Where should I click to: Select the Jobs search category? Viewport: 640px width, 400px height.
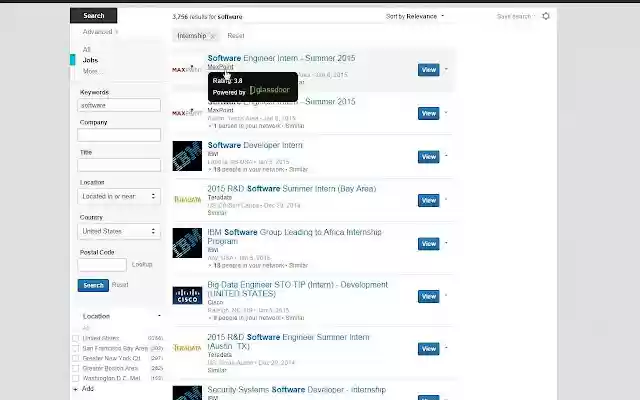coord(90,60)
